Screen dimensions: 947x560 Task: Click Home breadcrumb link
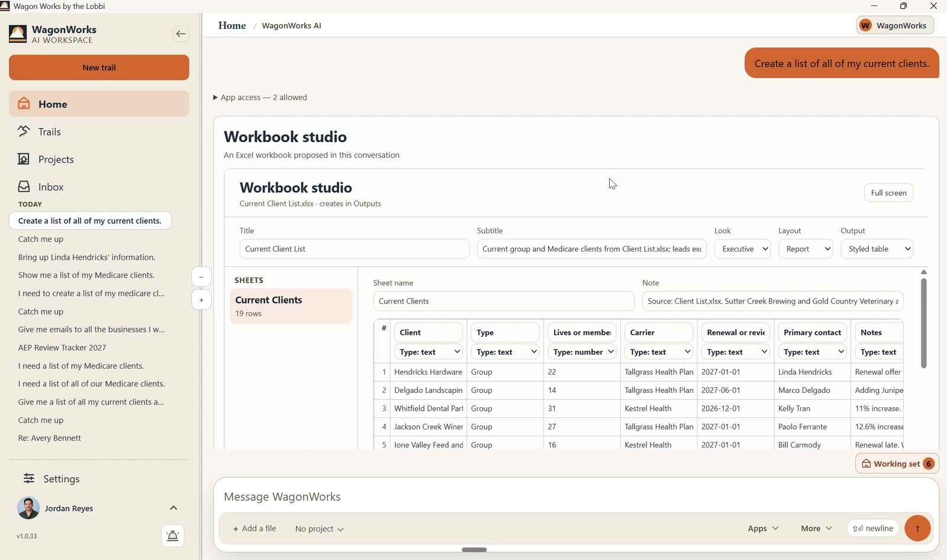[x=232, y=25]
